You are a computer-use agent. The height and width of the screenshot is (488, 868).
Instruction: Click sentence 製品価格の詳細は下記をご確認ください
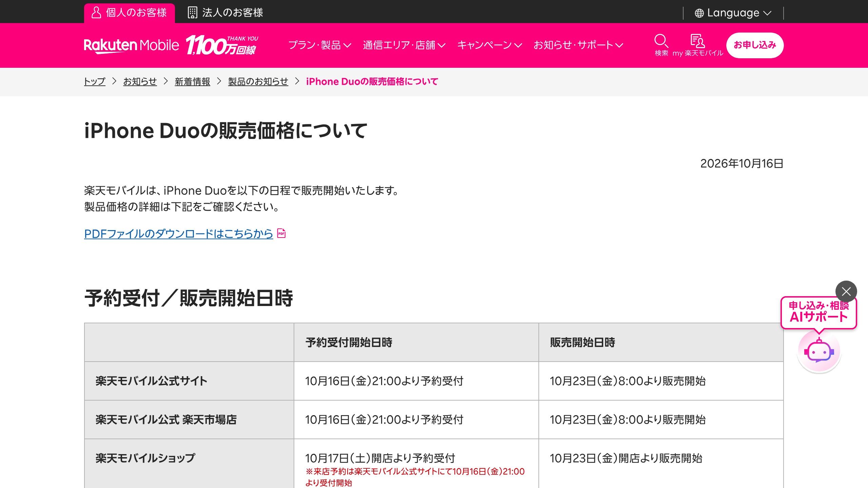[x=182, y=207]
